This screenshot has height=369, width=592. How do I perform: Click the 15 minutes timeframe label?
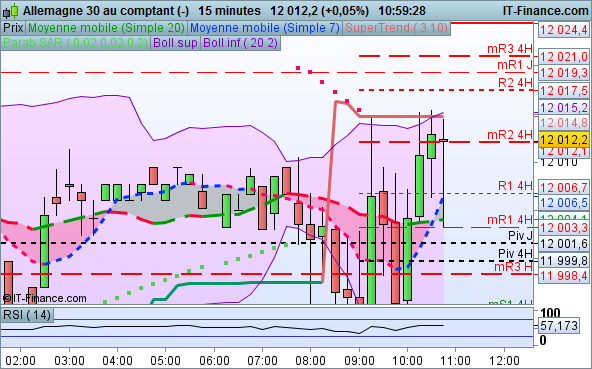tap(229, 11)
